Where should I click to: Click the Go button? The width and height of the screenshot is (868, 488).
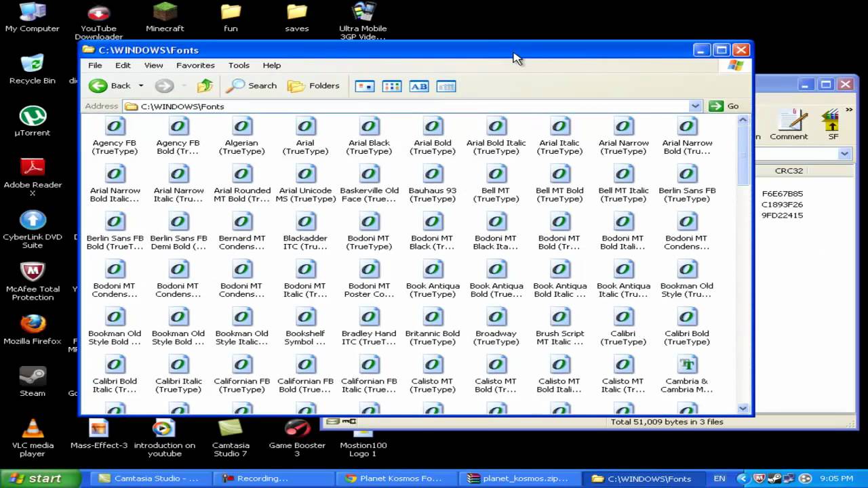click(x=724, y=106)
